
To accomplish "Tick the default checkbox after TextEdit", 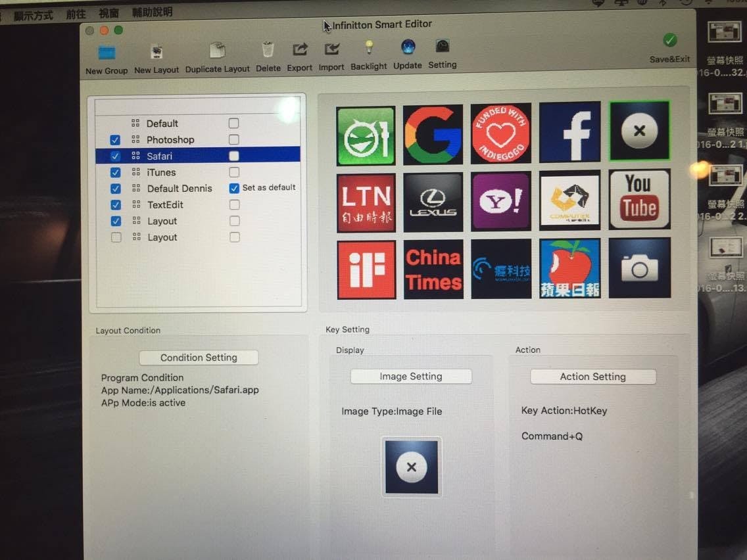I will [234, 205].
